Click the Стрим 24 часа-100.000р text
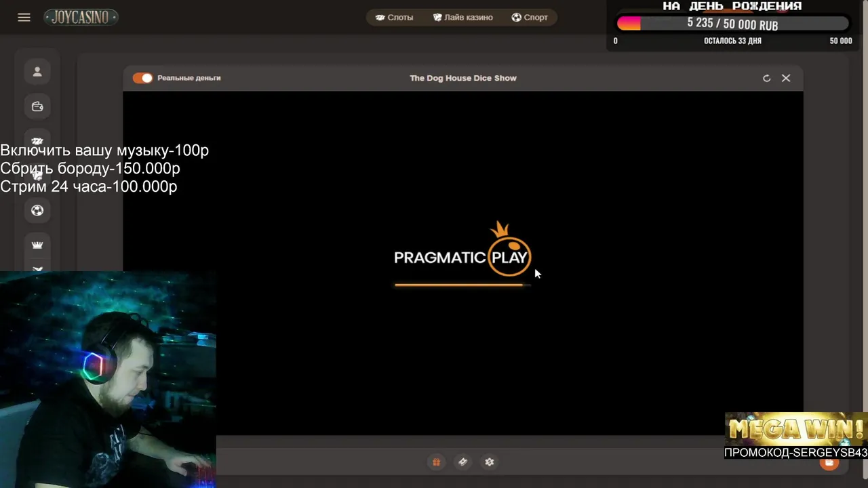This screenshot has width=868, height=488. coord(89,186)
